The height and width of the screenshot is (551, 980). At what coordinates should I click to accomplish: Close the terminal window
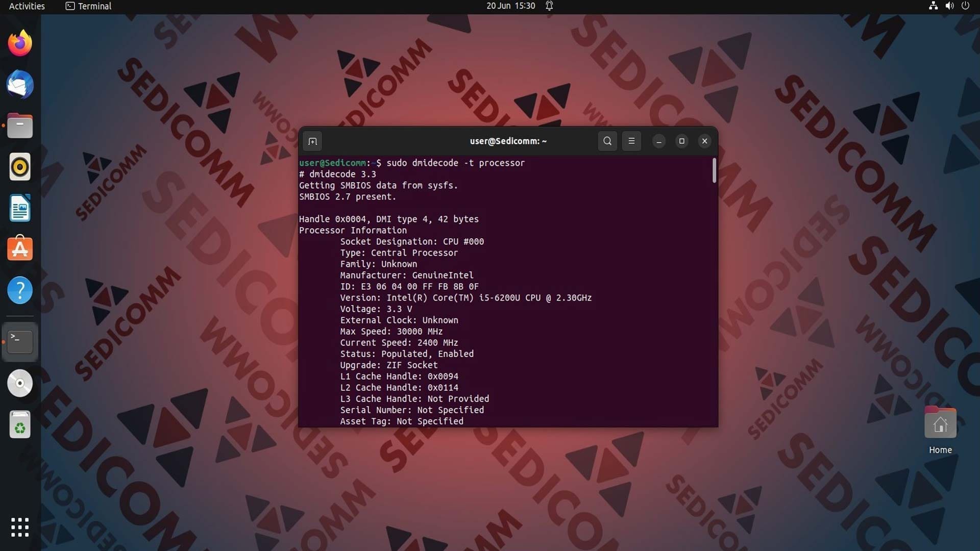tap(705, 141)
